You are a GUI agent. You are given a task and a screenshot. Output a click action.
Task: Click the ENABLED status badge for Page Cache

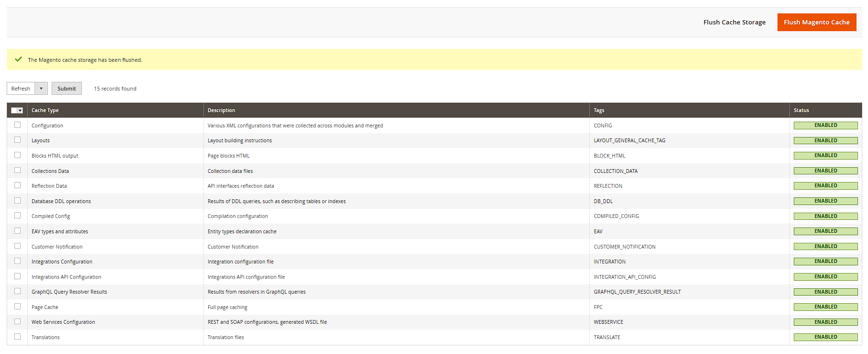(x=825, y=307)
